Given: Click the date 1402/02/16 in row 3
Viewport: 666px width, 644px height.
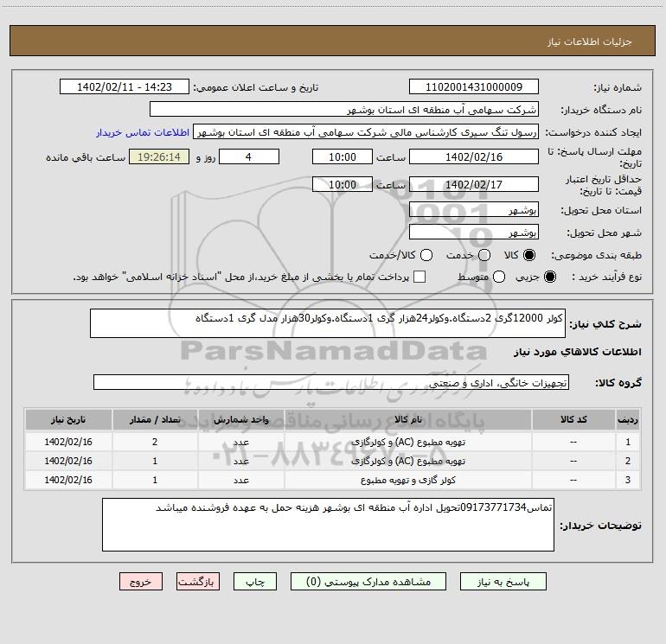Looking at the screenshot, I should (x=68, y=480).
